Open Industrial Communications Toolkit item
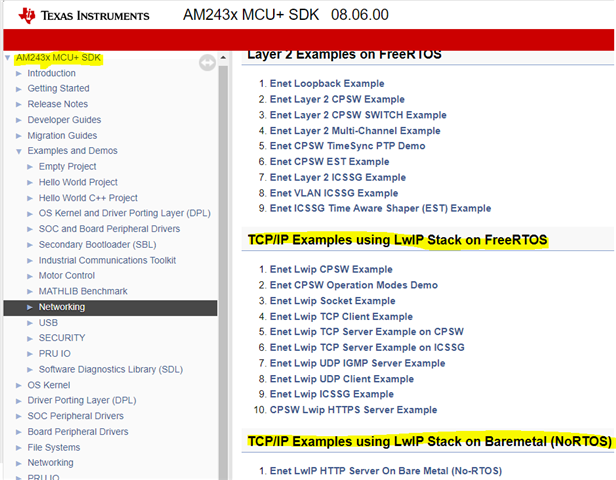 tap(107, 260)
